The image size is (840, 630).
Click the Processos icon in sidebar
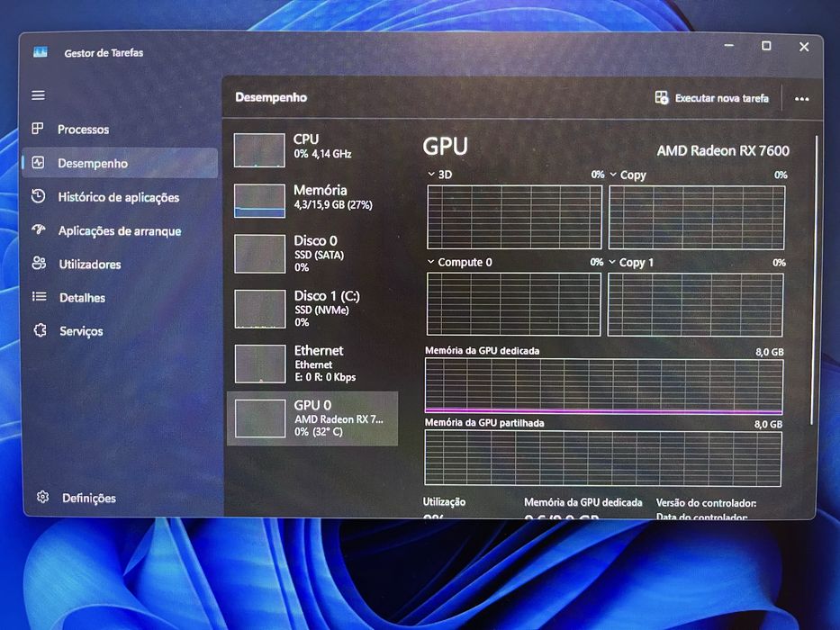click(x=38, y=129)
